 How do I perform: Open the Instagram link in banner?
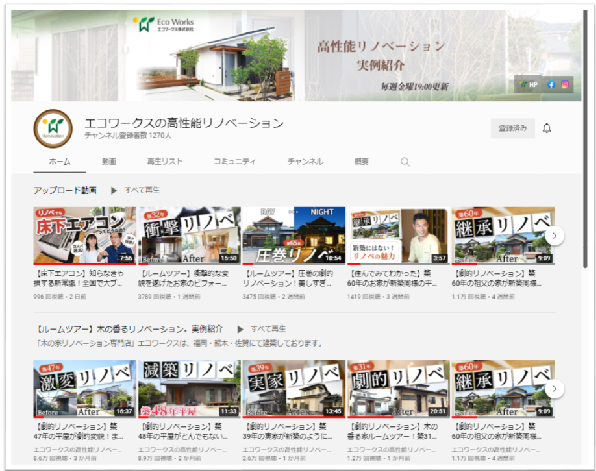pos(565,85)
